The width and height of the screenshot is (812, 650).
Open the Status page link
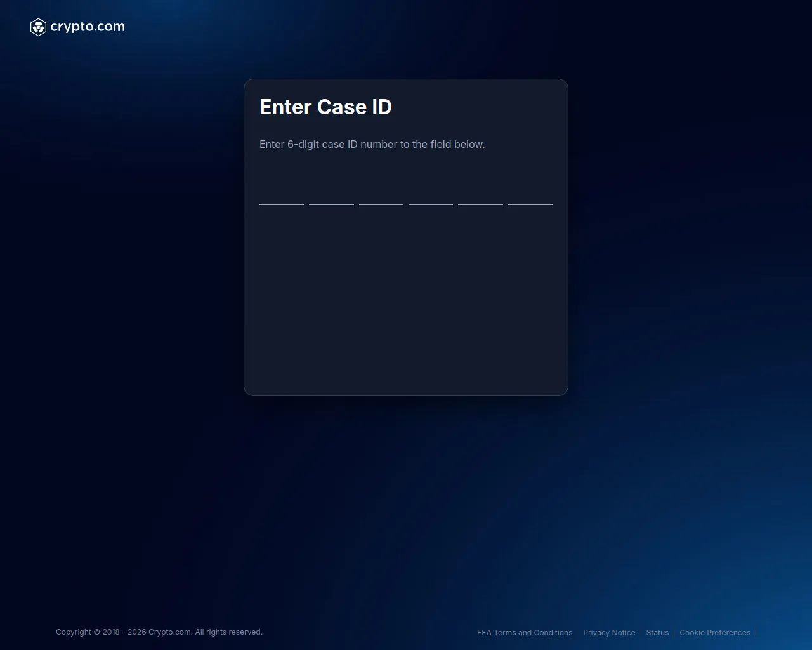click(x=657, y=633)
